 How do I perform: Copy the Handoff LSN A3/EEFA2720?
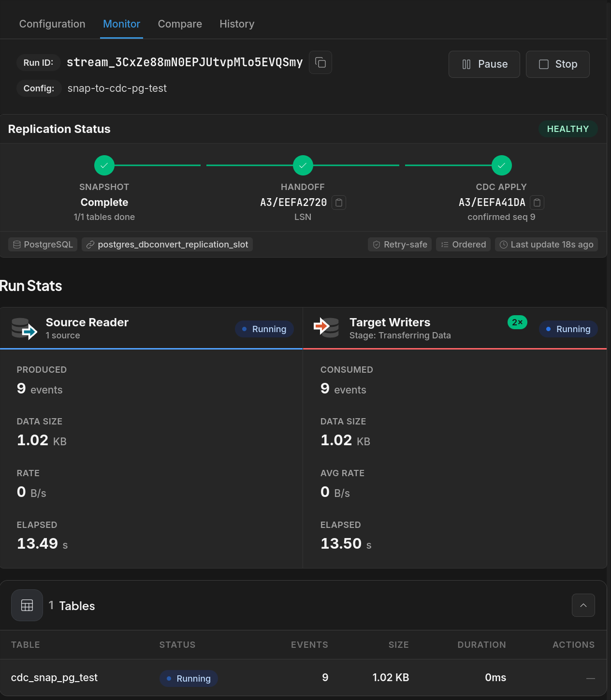tap(339, 203)
